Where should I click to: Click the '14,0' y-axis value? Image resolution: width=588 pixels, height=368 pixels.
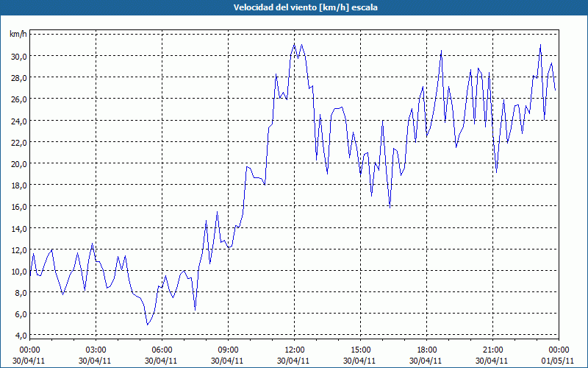point(19,228)
